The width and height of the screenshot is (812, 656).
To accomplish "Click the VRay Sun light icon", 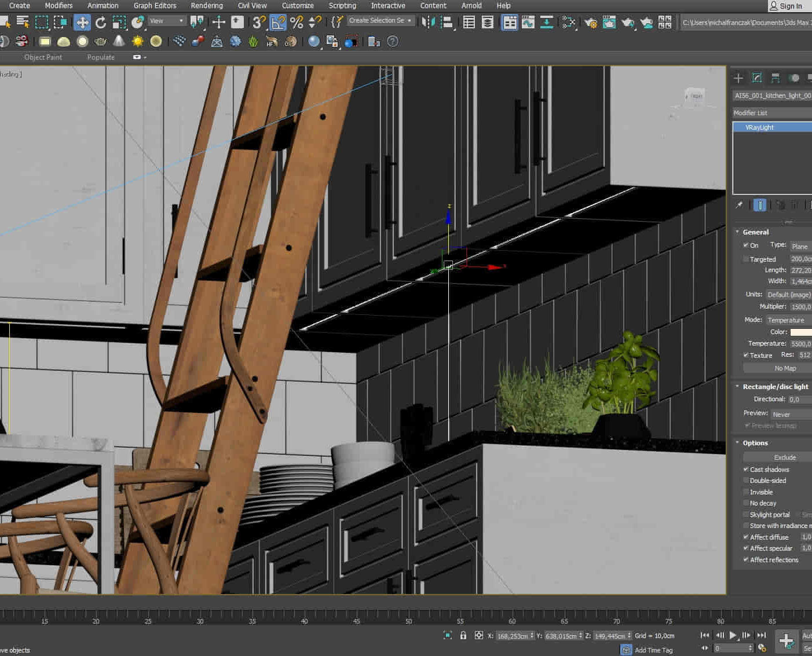I will click(138, 41).
